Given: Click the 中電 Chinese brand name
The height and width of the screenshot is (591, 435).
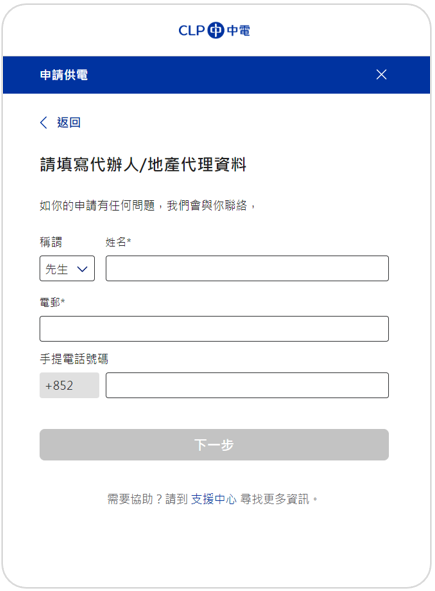Looking at the screenshot, I should (x=239, y=31).
